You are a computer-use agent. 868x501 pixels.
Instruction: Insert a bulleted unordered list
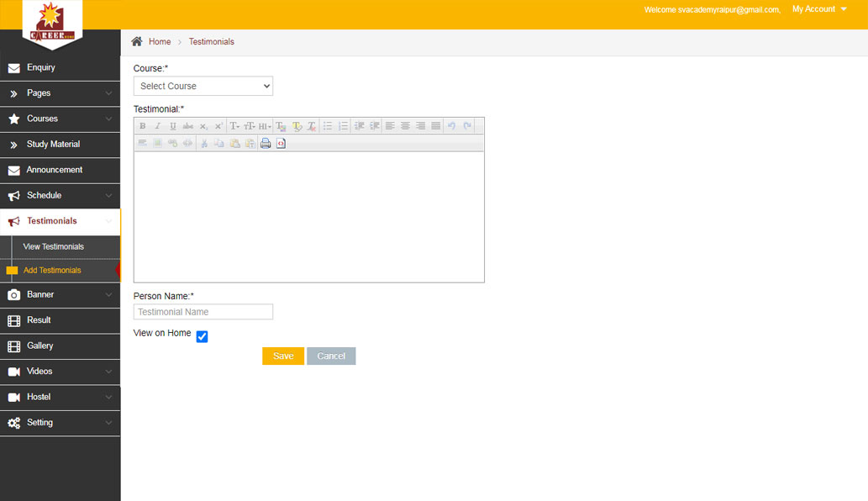328,126
